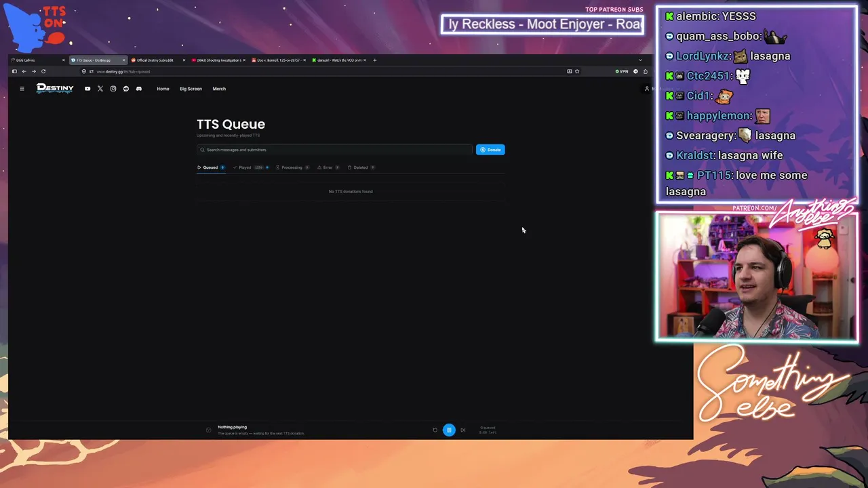868x488 pixels.
Task: Open the X (Twitter) social icon
Action: pyautogui.click(x=100, y=89)
